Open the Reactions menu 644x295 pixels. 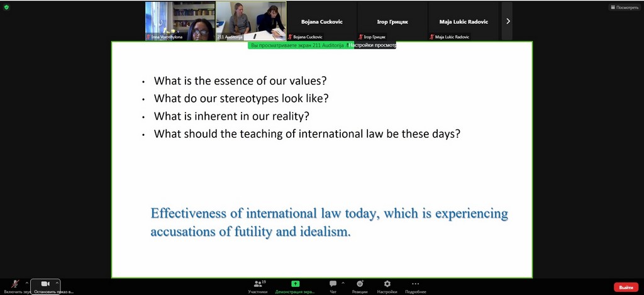360,286
